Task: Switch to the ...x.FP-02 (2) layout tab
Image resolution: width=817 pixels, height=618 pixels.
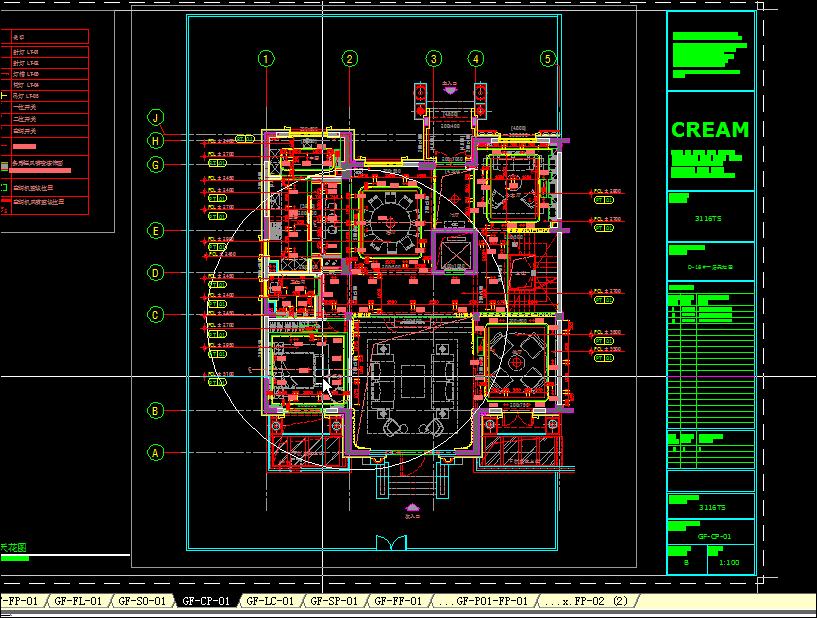Action: tap(586, 601)
